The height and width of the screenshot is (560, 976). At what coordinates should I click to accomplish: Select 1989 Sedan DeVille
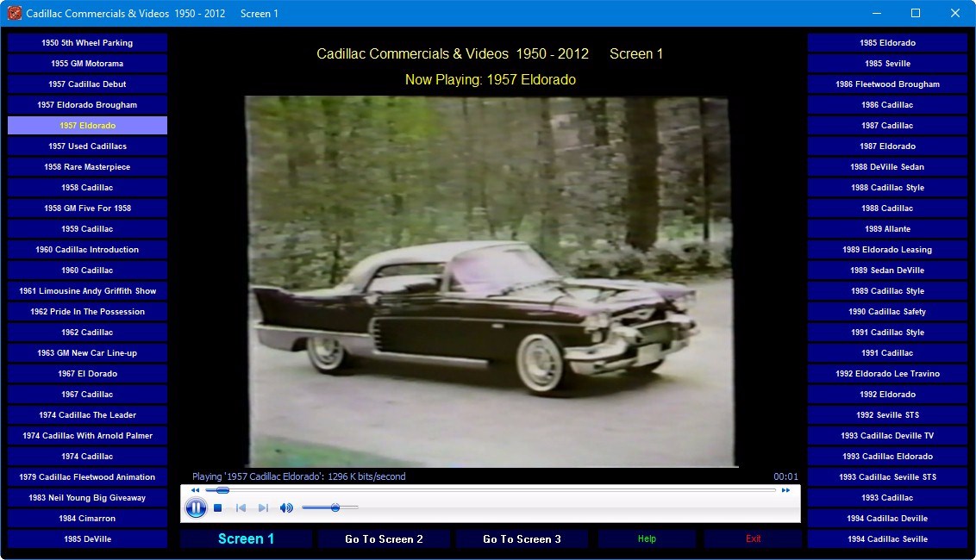(887, 270)
